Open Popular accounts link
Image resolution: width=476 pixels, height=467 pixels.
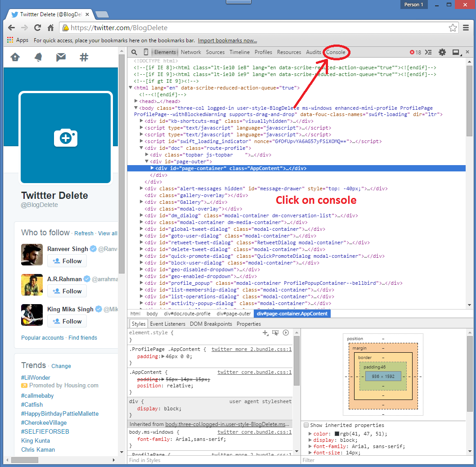pos(42,337)
